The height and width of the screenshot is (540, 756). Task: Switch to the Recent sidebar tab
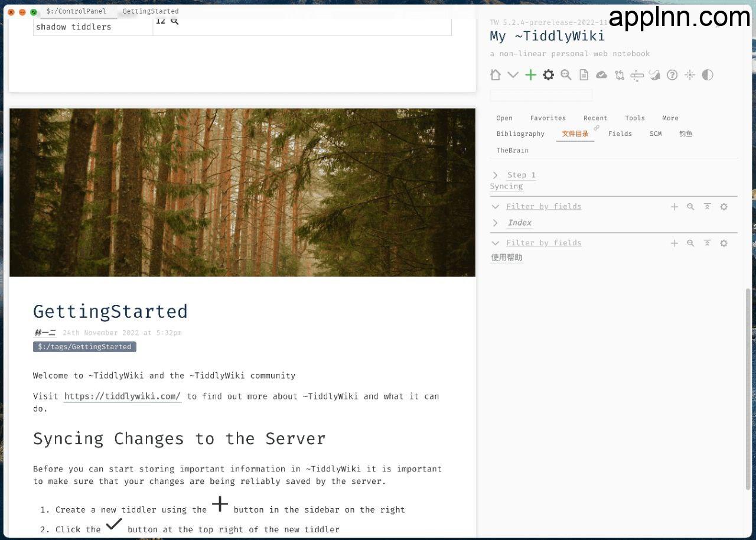[595, 118]
